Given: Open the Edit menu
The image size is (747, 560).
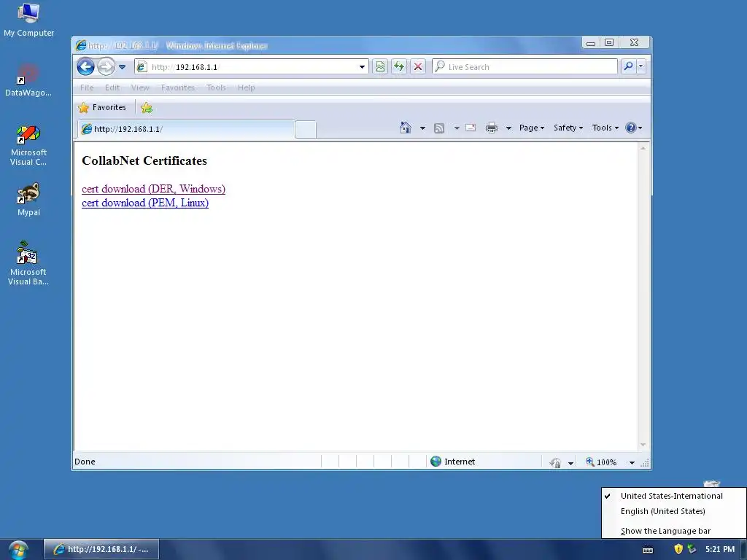Looking at the screenshot, I should click(112, 87).
